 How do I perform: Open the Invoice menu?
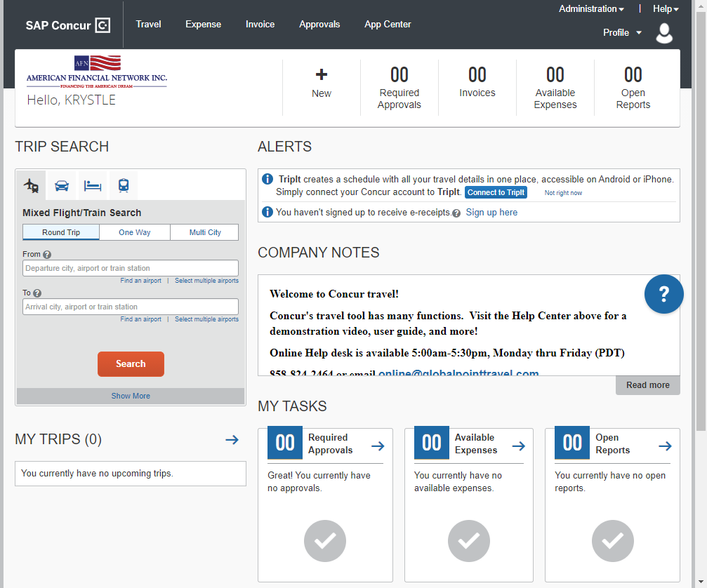(x=260, y=25)
